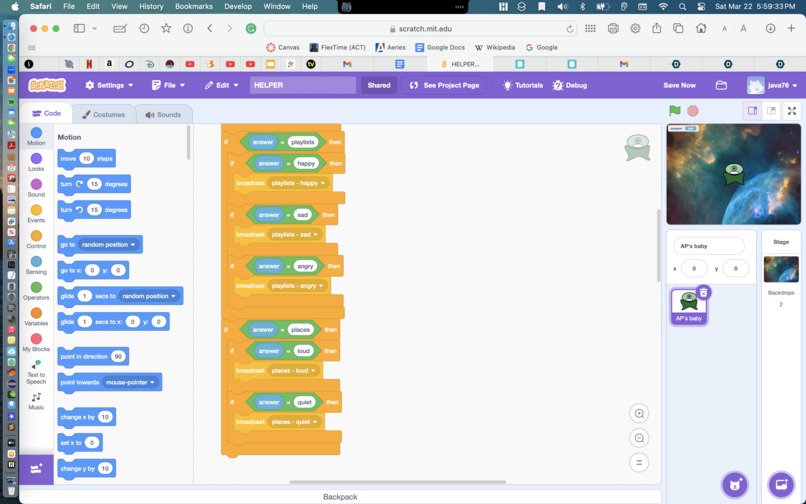Click Safari's Share toolbar icon

(x=656, y=29)
